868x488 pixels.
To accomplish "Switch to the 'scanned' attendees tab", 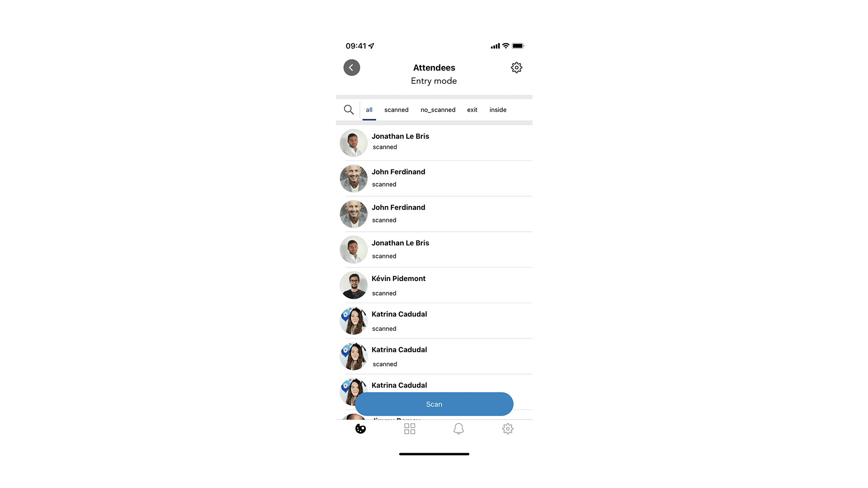I will (x=396, y=110).
